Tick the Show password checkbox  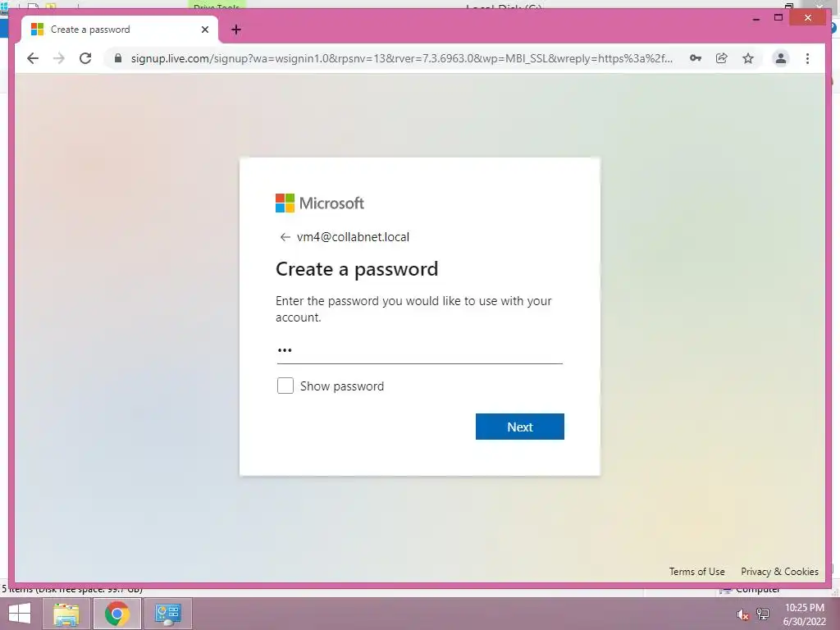point(285,386)
